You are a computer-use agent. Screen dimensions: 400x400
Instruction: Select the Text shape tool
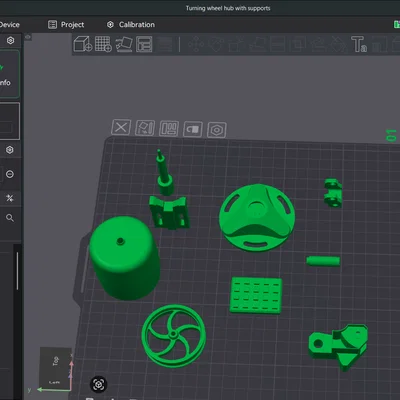(359, 44)
